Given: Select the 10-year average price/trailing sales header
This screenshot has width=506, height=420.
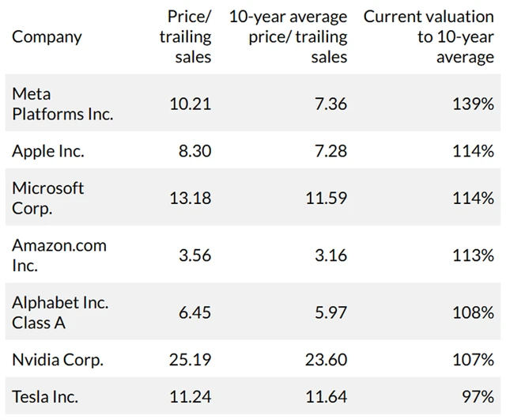Looking at the screenshot, I should tap(288, 36).
